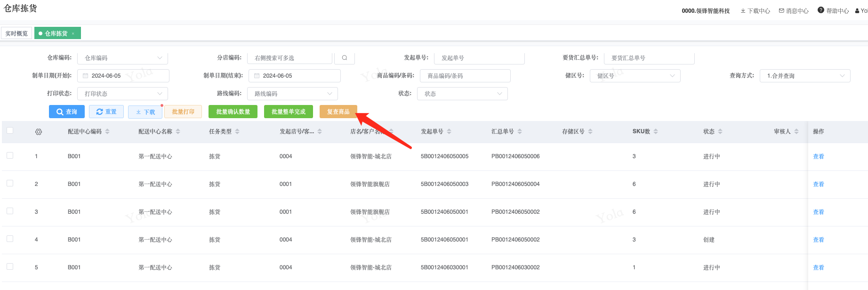This screenshot has height=290, width=868.
Task: Close the 仓库拣货 tab with x
Action: click(x=73, y=34)
